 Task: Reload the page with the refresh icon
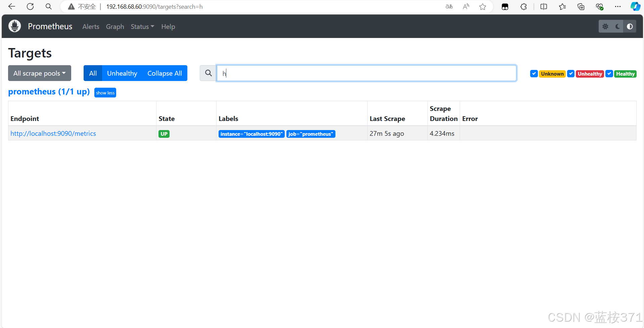(x=30, y=6)
